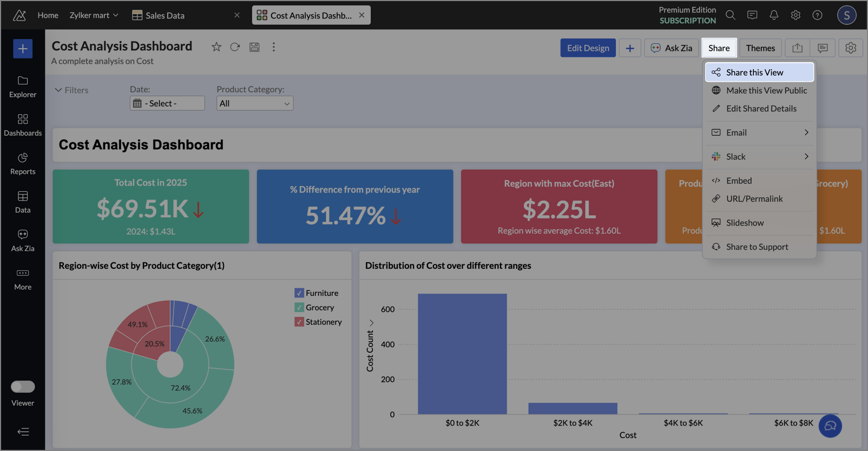Image resolution: width=868 pixels, height=451 pixels.
Task: Expand the Zylker mart workspace dropdown
Action: 94,15
